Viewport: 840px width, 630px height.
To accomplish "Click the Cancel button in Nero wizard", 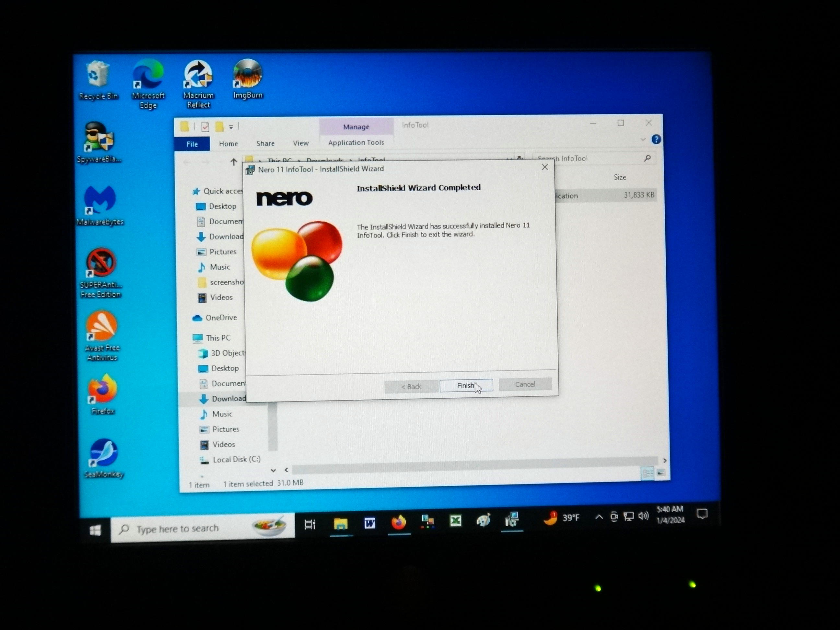I will [x=525, y=384].
